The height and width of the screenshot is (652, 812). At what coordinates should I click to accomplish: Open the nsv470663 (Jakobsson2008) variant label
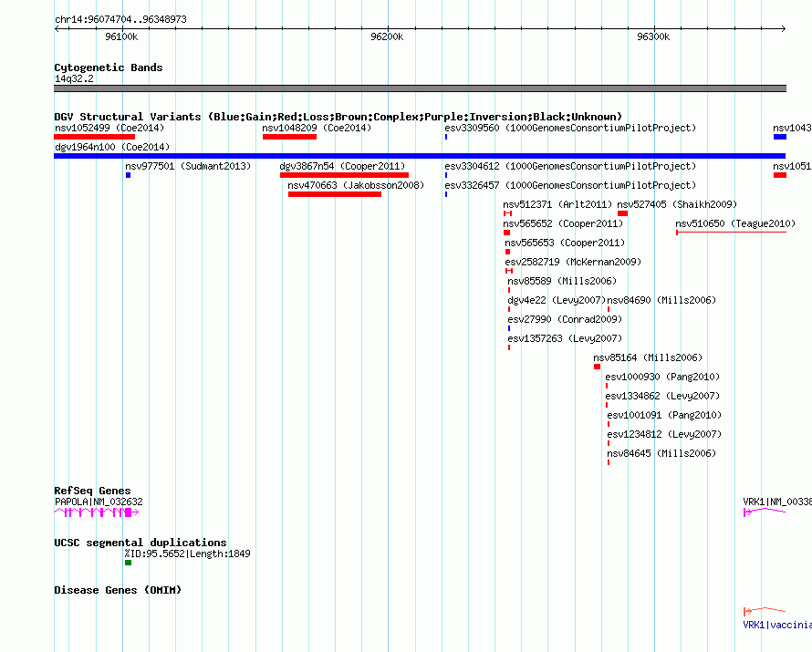point(356,185)
